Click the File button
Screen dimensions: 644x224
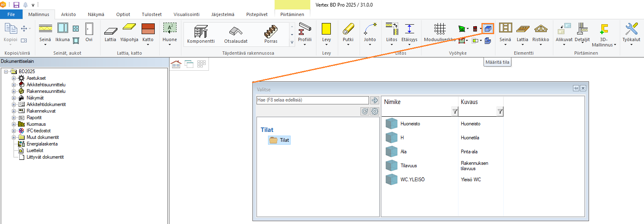[x=11, y=14]
